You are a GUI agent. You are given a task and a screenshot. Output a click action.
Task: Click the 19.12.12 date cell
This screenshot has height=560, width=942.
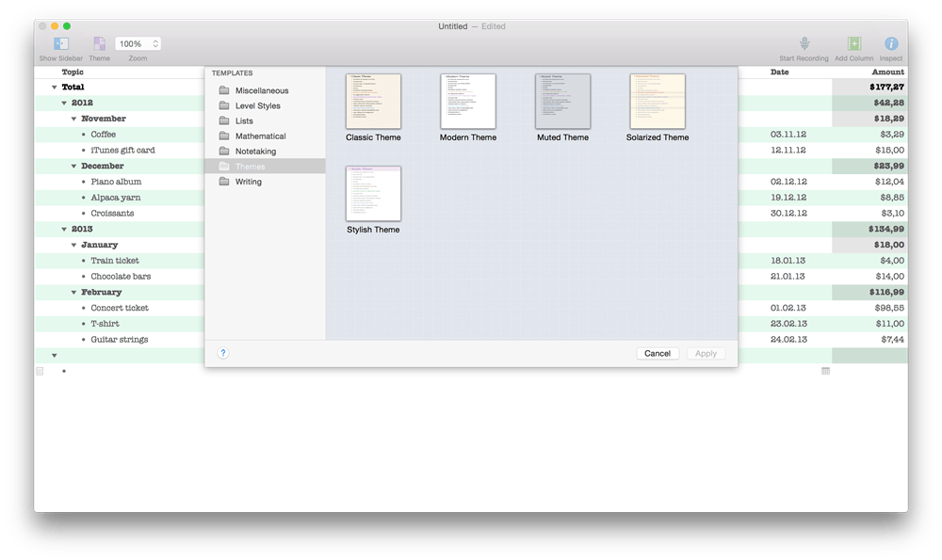click(x=788, y=198)
